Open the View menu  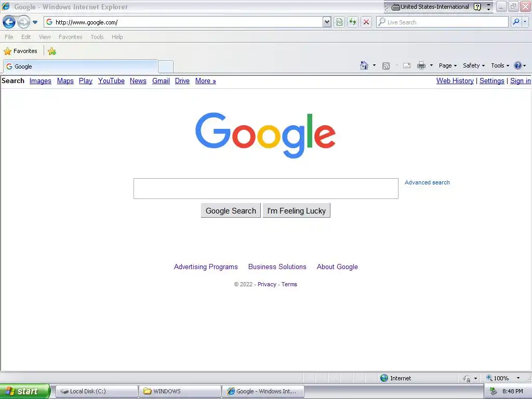(x=45, y=37)
